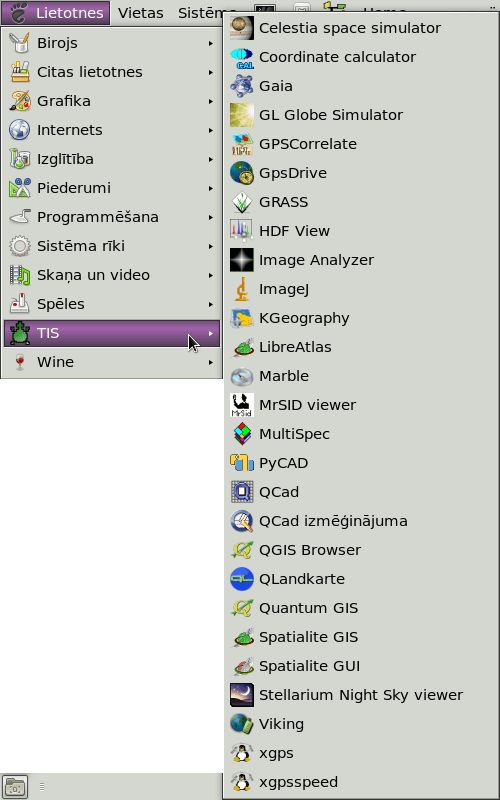The width and height of the screenshot is (500, 800).
Task: Click the Grafika palette icon
Action: (20, 101)
